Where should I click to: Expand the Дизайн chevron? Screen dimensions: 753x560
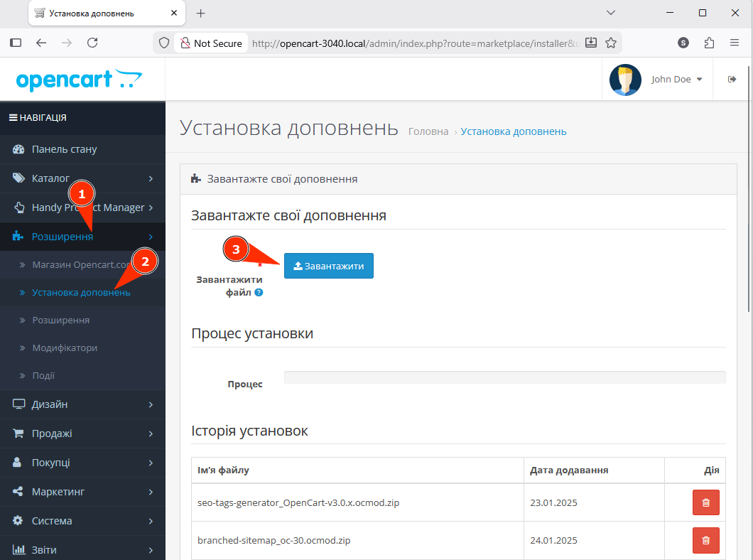[151, 405]
